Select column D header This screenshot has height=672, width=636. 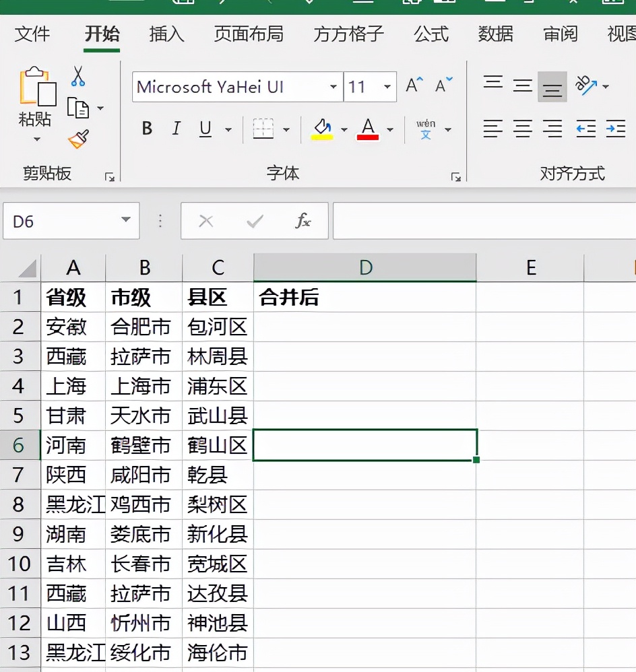(x=365, y=267)
